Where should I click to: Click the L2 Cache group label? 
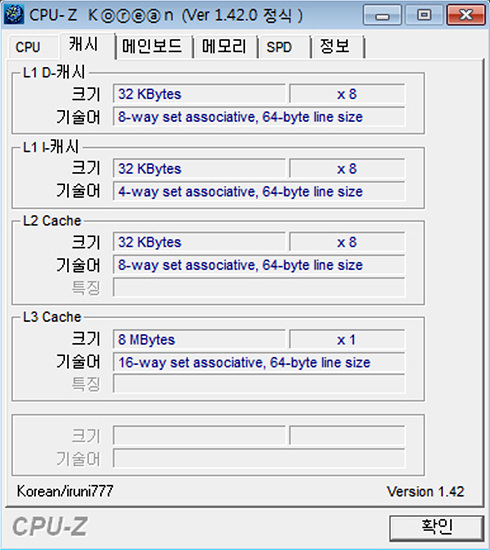coord(52,221)
